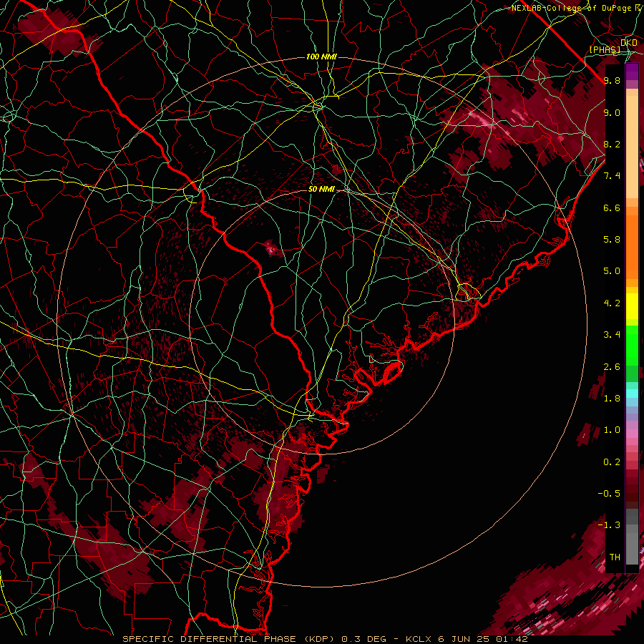The width and height of the screenshot is (644, 644).
Task: Click the 1.8 value on the scale
Action: 612,399
